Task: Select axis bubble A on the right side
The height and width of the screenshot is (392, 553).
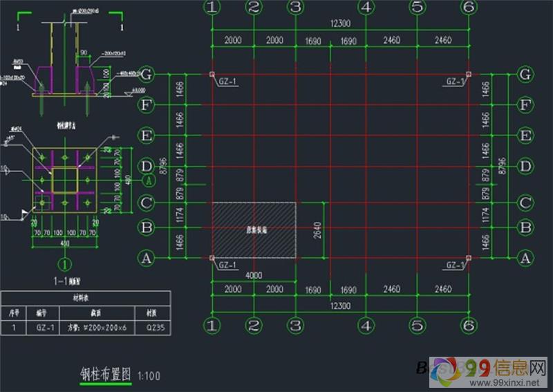Action: pyautogui.click(x=525, y=258)
